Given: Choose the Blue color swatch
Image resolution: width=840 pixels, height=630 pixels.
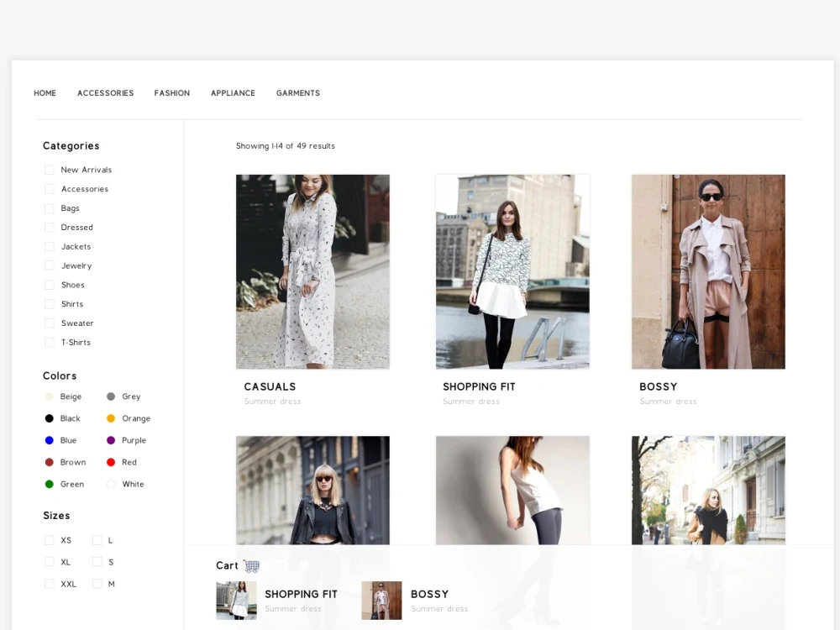Looking at the screenshot, I should (x=50, y=440).
